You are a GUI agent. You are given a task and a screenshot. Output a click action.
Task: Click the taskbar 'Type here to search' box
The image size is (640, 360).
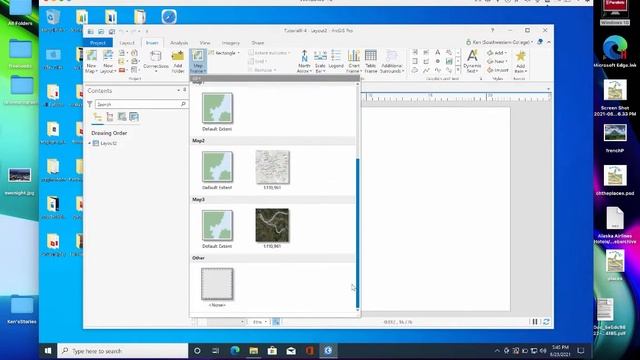click(123, 351)
